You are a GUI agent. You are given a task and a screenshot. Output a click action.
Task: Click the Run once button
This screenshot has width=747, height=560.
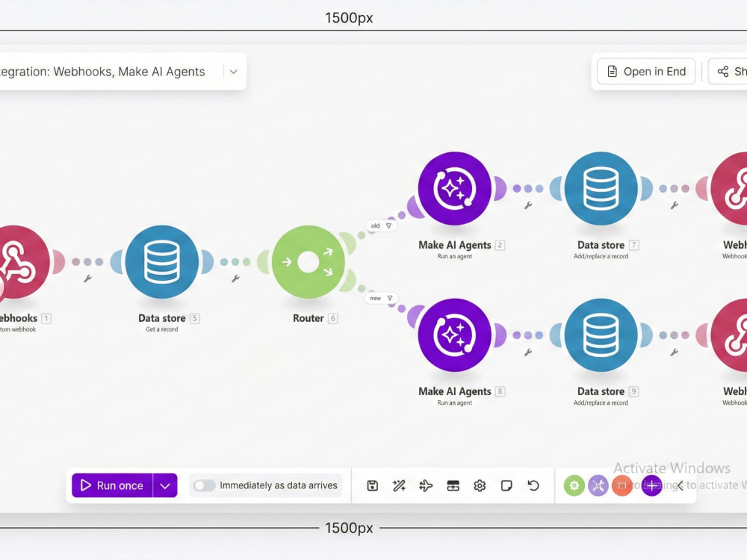click(x=112, y=486)
